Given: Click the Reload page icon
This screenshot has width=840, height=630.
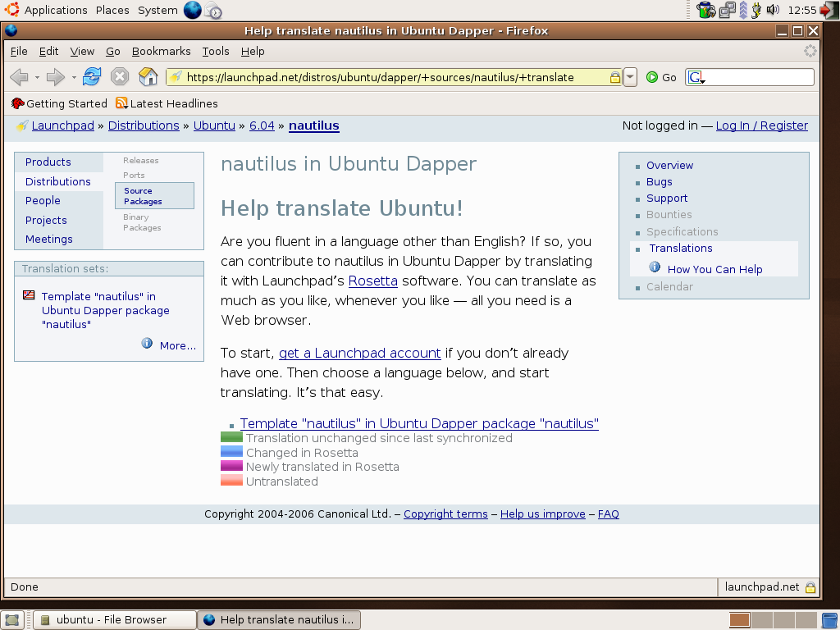Looking at the screenshot, I should [x=92, y=77].
